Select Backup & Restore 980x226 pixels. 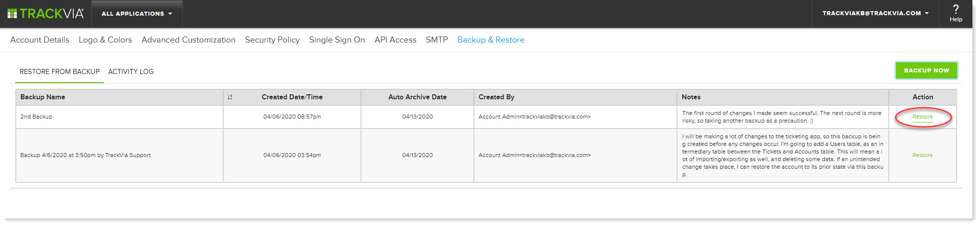click(x=491, y=40)
